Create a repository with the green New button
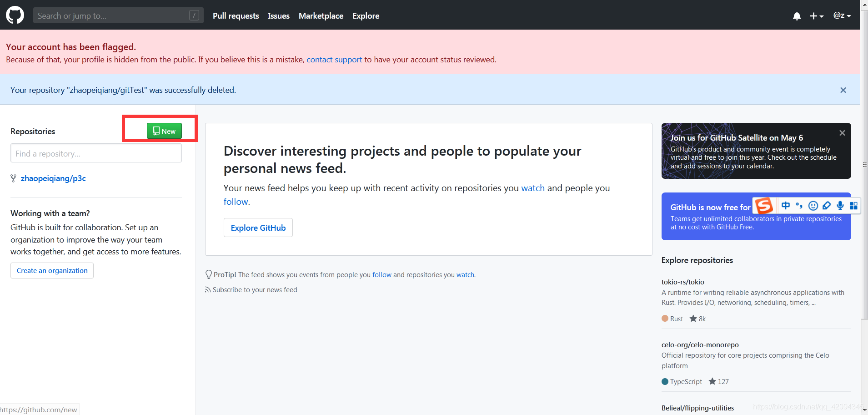Viewport: 868px width, 415px height. coord(164,131)
